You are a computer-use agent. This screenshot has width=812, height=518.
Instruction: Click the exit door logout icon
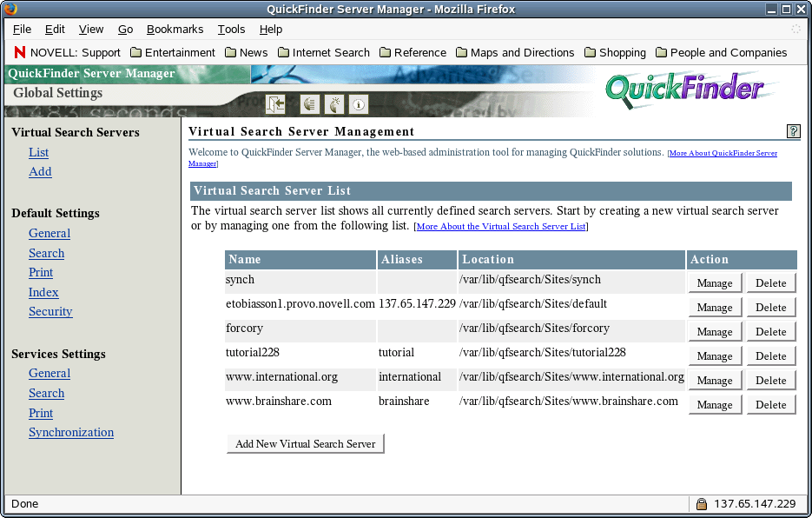275,104
